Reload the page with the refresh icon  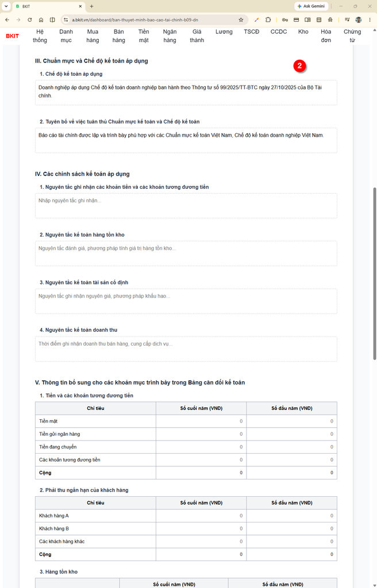(30, 20)
